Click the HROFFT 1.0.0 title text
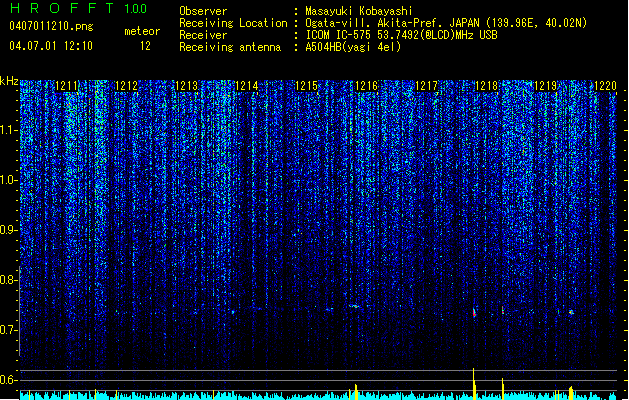This screenshot has width=629, height=400. pyautogui.click(x=79, y=8)
